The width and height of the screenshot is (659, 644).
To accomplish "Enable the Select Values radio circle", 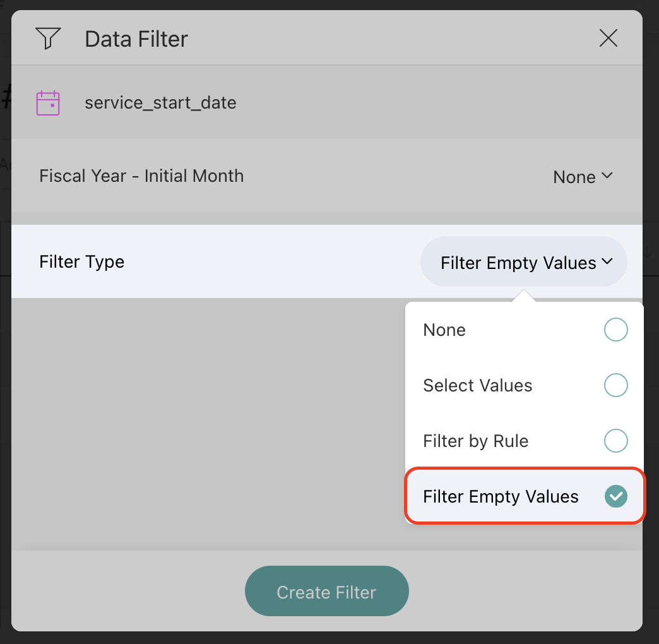I will click(616, 385).
